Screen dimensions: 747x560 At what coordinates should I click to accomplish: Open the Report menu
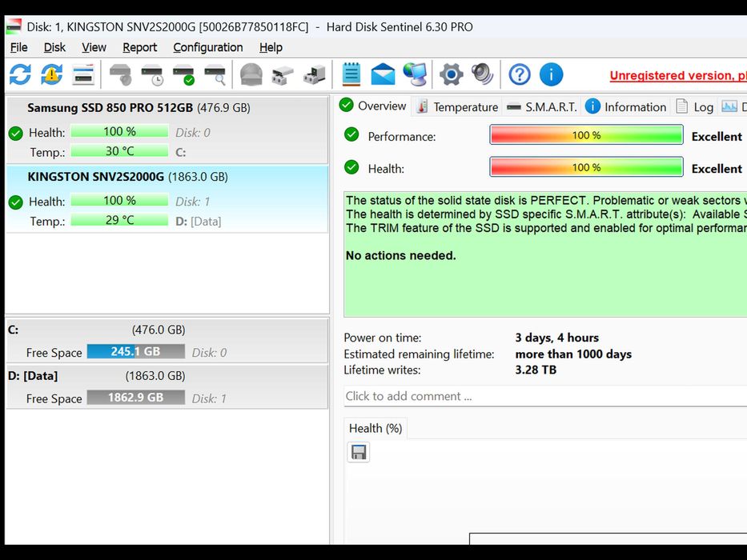coord(139,47)
